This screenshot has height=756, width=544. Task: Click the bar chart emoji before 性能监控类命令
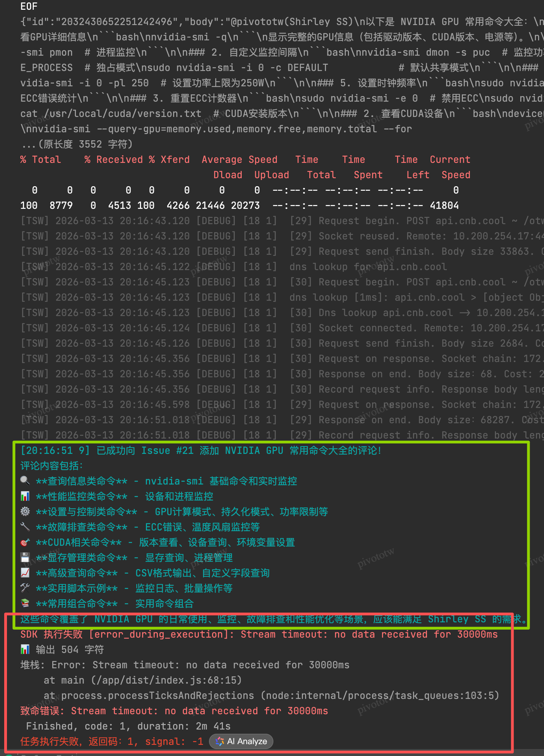point(25,496)
